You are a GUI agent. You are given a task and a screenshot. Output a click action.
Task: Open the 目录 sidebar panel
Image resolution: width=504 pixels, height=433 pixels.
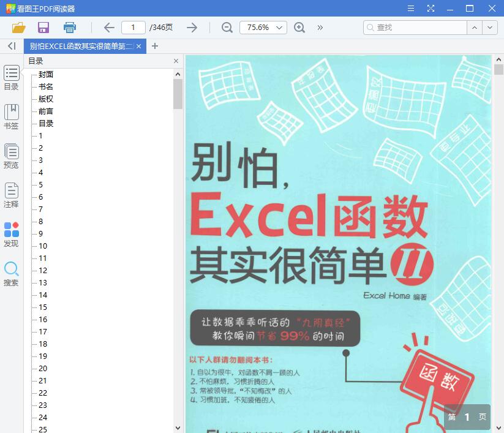tap(11, 78)
